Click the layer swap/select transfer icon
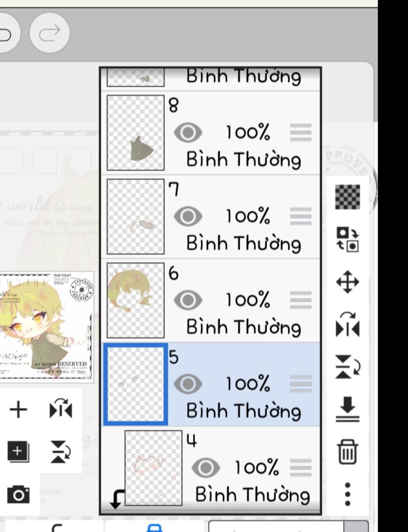Viewport: 408px width, 532px height. tap(347, 239)
